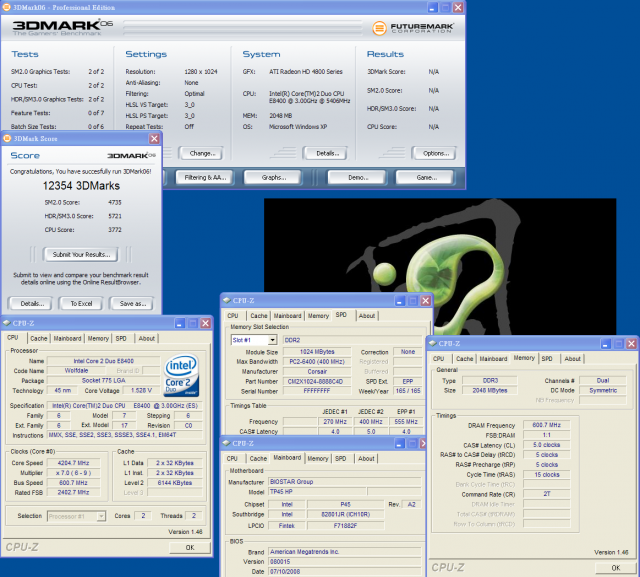Screen dimensions: 640x577
Task: Switch to Cache tab in CPU-Z processor window
Action: tap(39, 339)
